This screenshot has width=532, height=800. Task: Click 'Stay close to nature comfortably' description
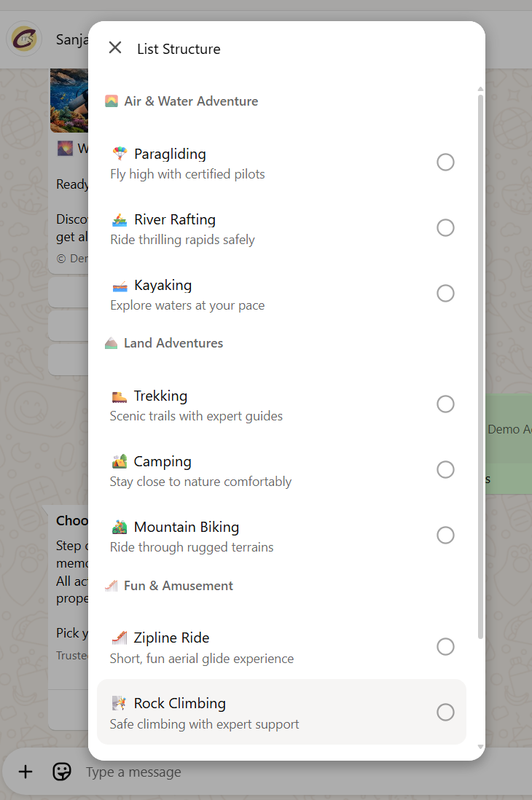[x=200, y=482]
